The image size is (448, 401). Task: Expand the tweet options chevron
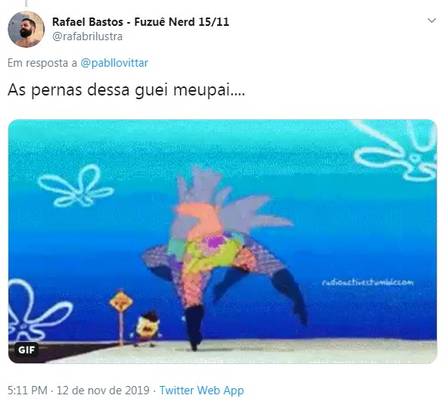(x=432, y=21)
